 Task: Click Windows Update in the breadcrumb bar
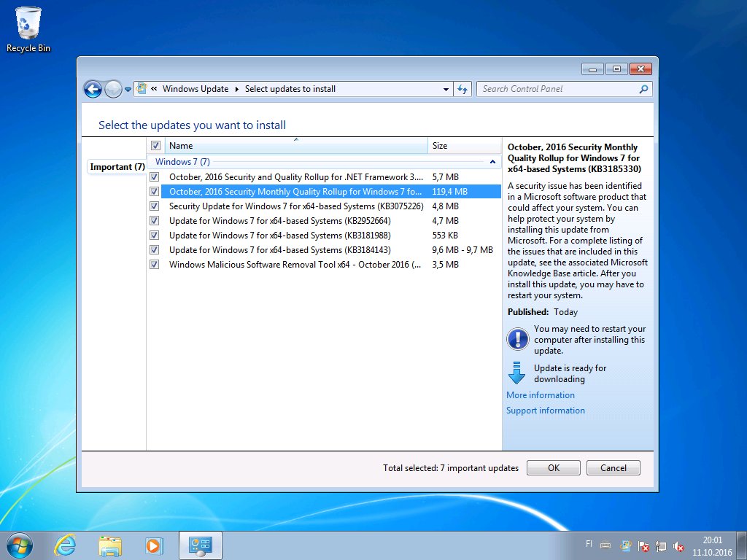pos(194,88)
